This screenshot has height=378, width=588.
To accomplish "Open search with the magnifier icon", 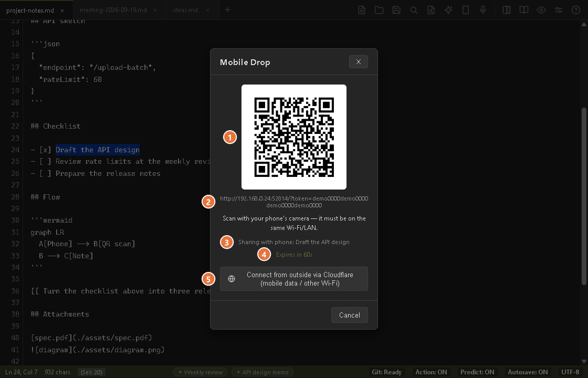I will click(414, 10).
